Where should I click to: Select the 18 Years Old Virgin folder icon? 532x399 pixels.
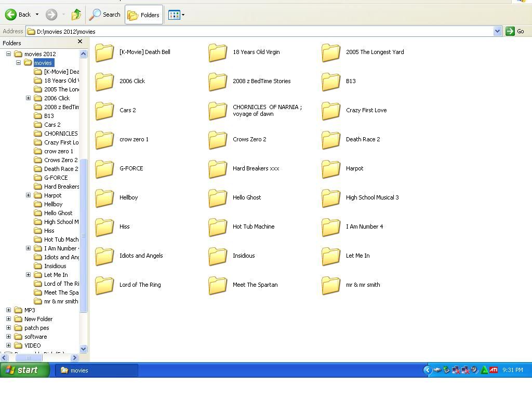pos(218,52)
